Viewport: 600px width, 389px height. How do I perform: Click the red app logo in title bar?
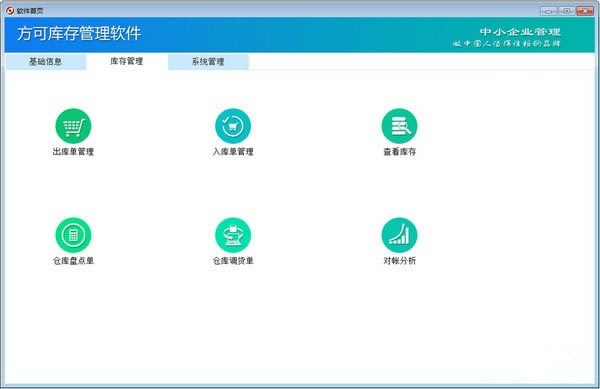click(10, 10)
